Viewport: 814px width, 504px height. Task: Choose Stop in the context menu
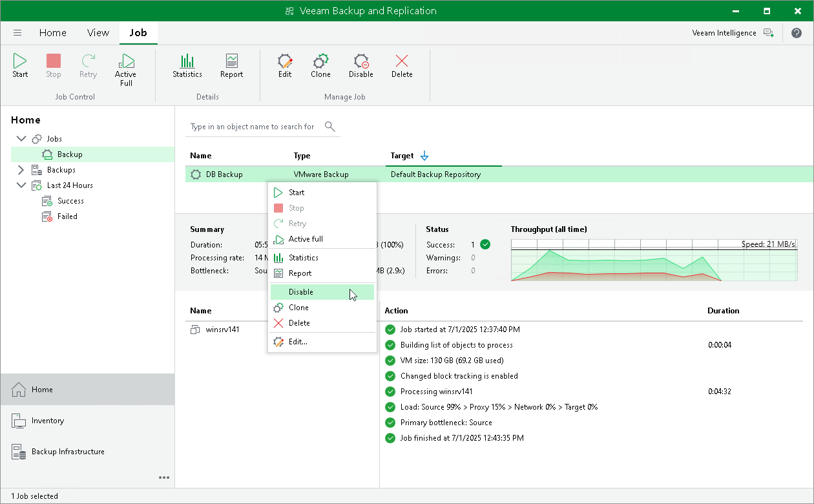(x=322, y=208)
